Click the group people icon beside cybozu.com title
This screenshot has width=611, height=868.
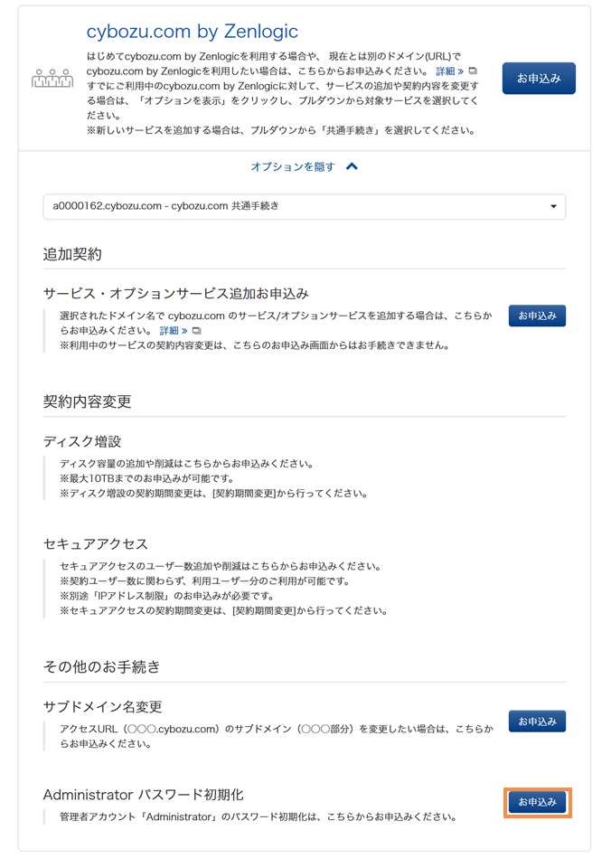[x=52, y=79]
